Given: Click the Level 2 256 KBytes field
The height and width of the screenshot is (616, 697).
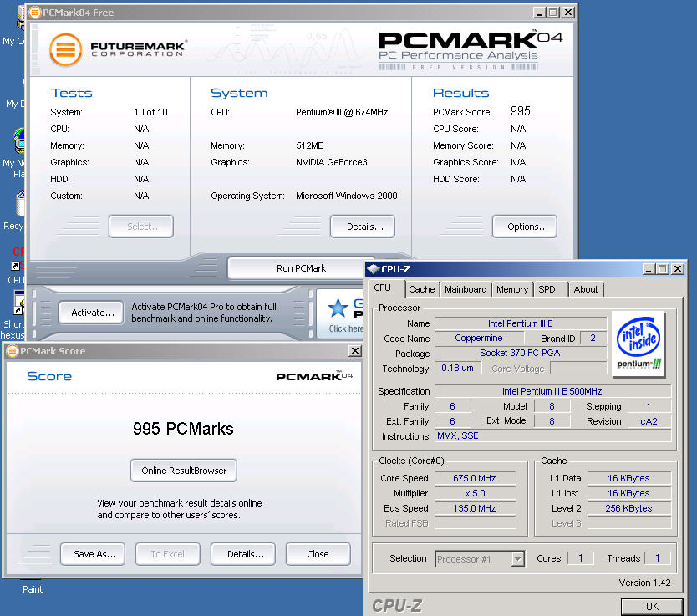Looking at the screenshot, I should click(629, 508).
